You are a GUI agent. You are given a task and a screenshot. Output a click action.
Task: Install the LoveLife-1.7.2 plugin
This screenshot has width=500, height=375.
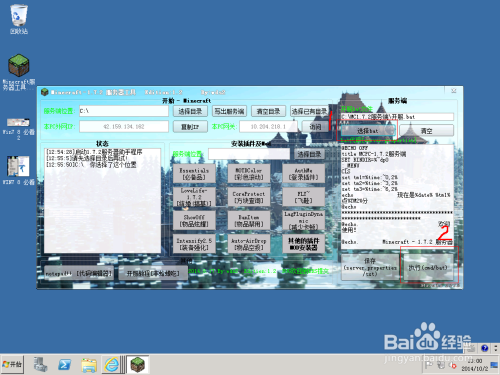(194, 197)
